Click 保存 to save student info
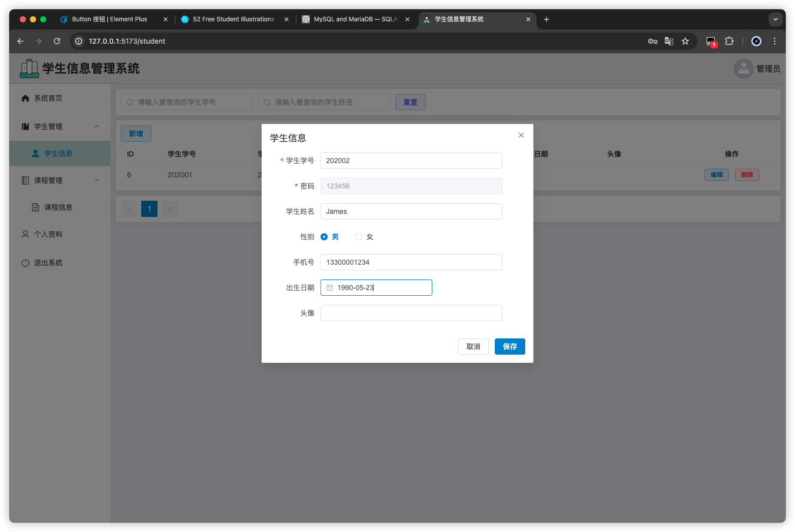The width and height of the screenshot is (795, 532). (x=510, y=347)
